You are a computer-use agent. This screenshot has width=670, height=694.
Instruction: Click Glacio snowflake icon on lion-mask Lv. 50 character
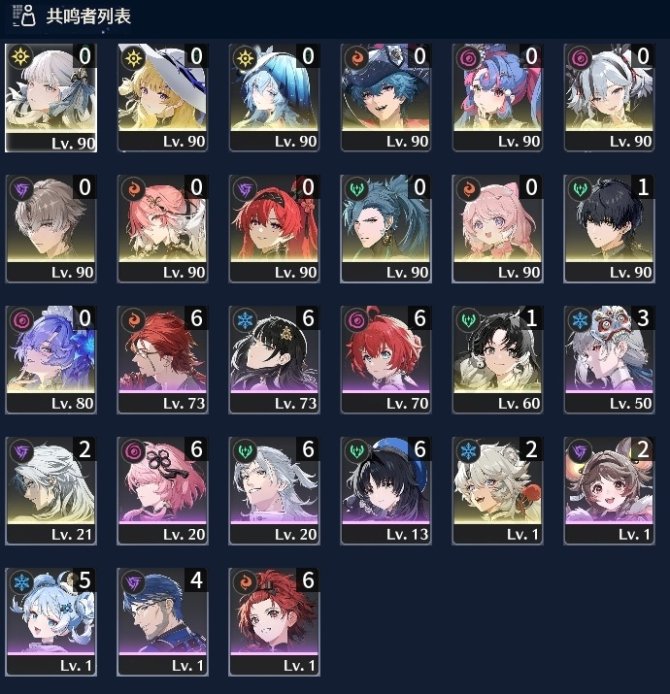tap(580, 320)
